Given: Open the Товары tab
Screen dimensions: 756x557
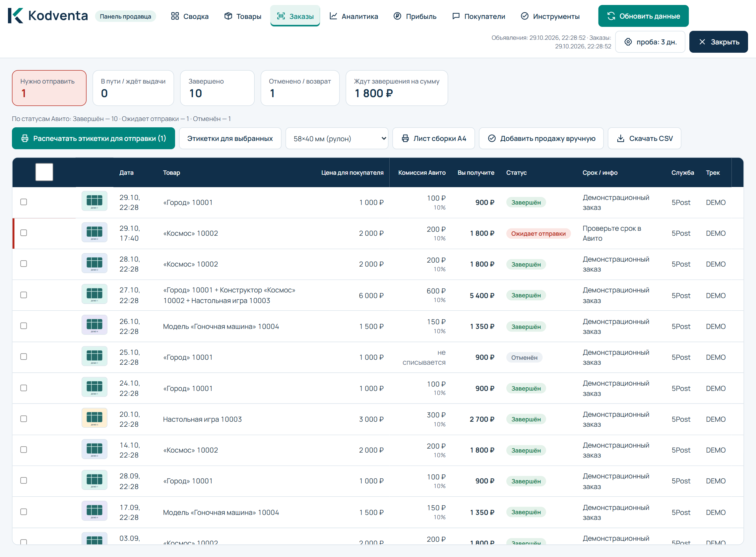Looking at the screenshot, I should (243, 16).
